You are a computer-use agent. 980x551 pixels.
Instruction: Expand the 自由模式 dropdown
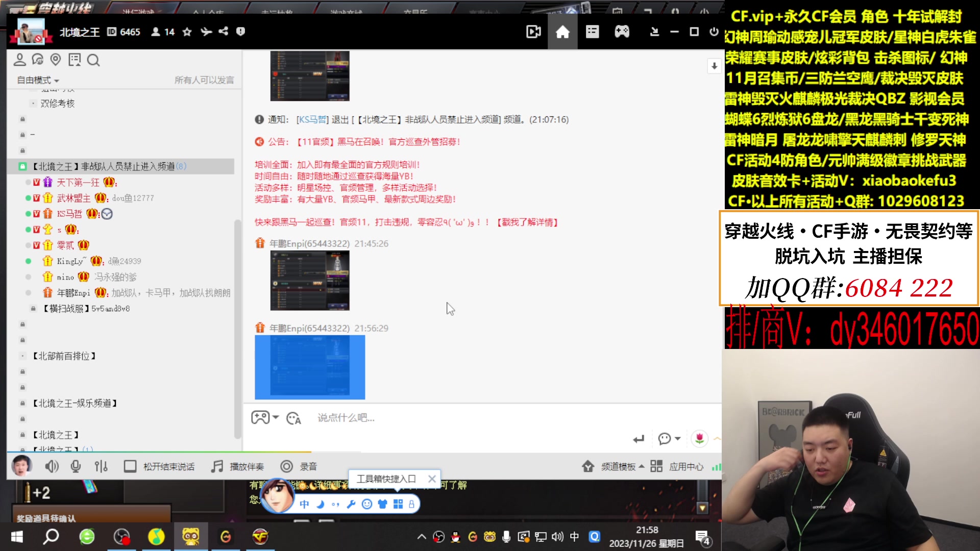[38, 80]
